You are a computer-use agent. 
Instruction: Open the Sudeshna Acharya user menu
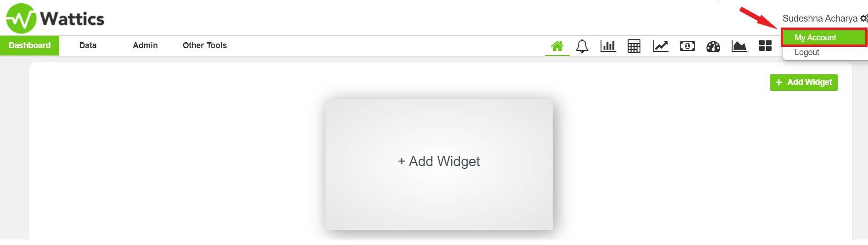coord(820,18)
